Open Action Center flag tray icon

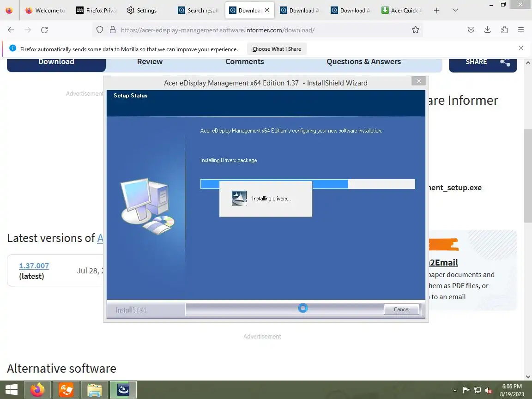coord(466,390)
